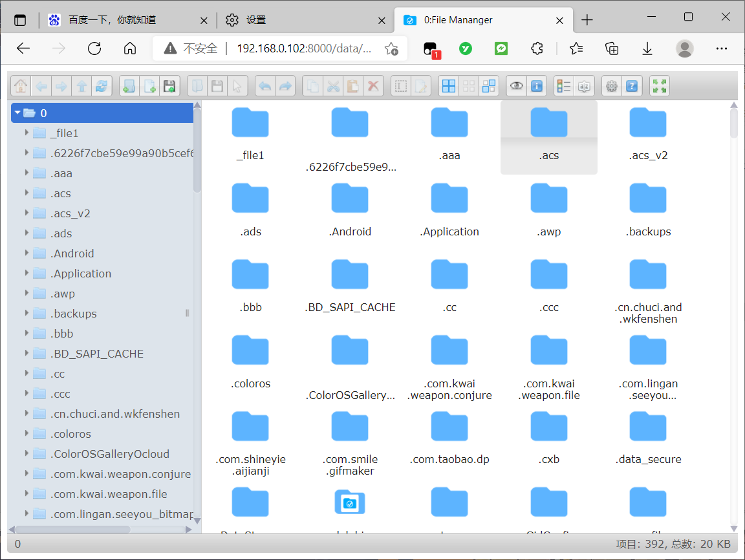Click the upload files save-disk icon

point(170,86)
